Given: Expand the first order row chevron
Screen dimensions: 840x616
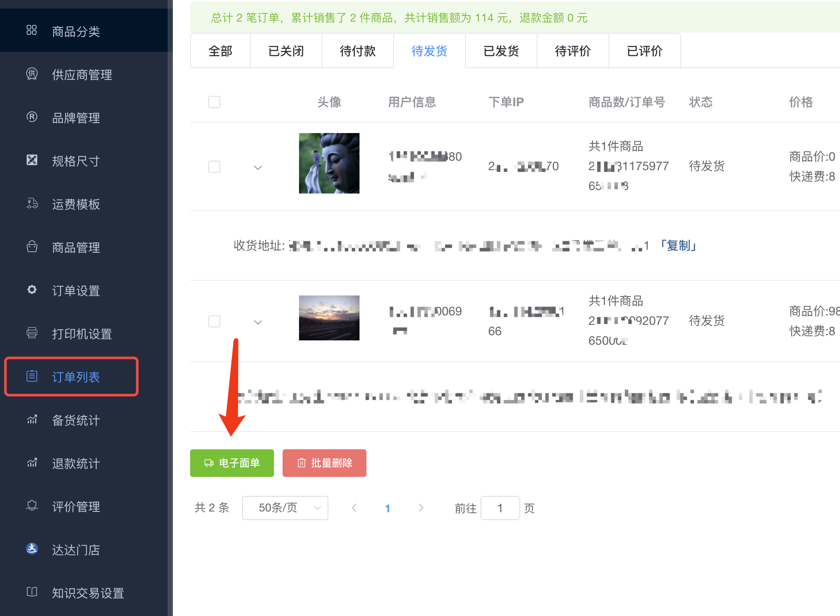Looking at the screenshot, I should 258,168.
